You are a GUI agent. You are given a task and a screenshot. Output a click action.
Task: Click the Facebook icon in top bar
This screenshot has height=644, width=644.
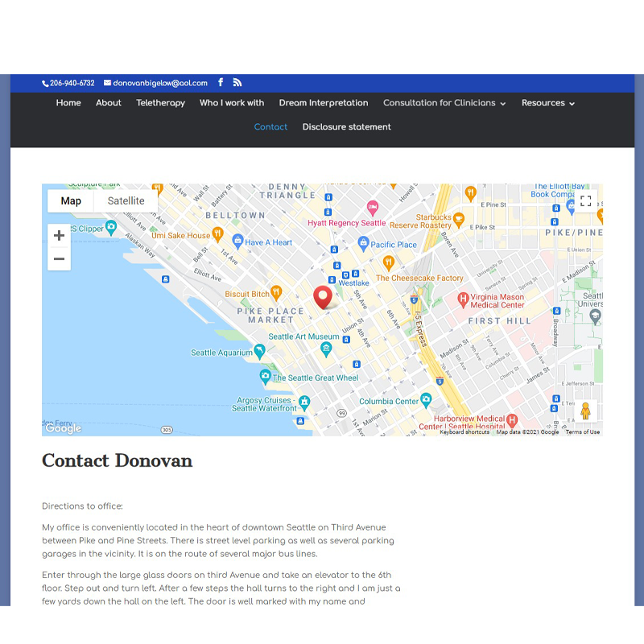coord(221,83)
